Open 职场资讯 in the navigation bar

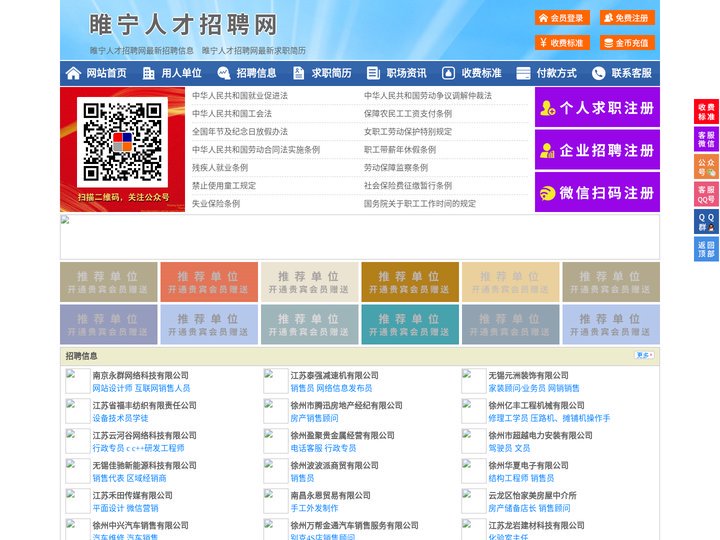coord(406,73)
